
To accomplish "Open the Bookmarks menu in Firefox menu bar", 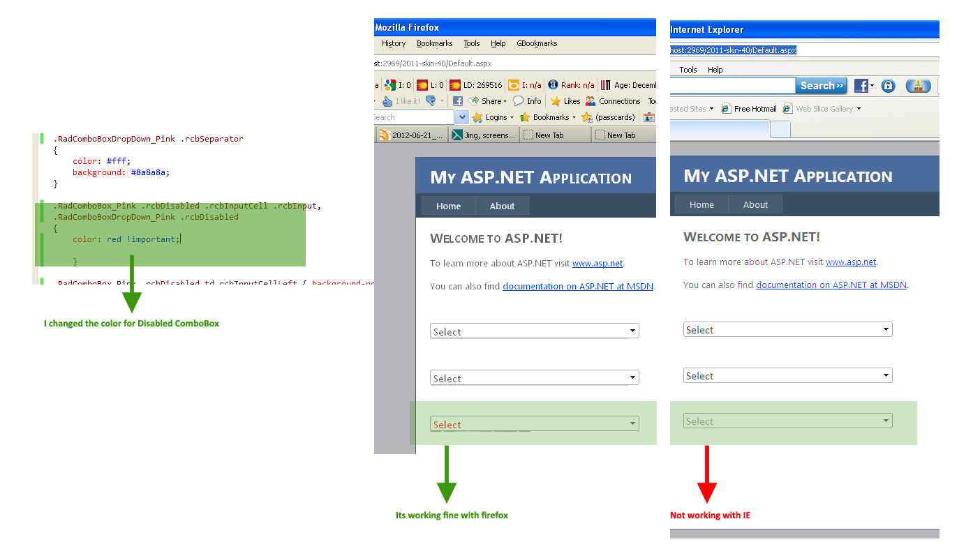I will click(435, 43).
